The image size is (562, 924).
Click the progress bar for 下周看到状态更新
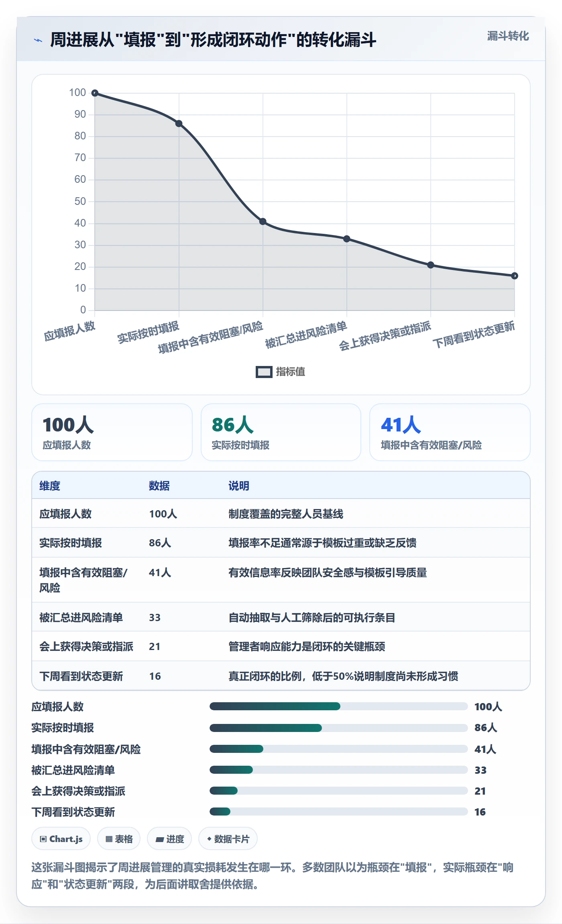338,812
